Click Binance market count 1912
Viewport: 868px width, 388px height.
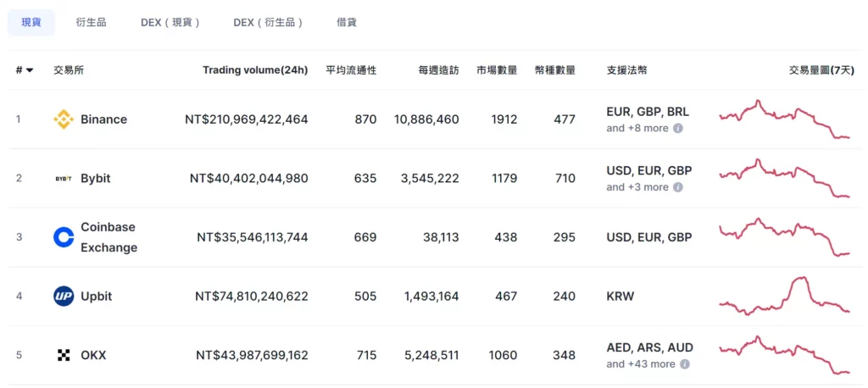[504, 119]
